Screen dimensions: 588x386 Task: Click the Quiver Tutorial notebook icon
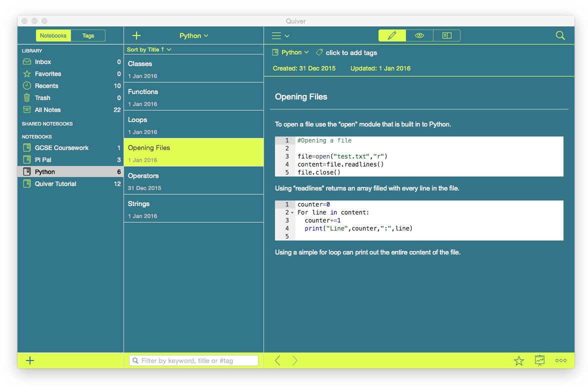coord(27,184)
